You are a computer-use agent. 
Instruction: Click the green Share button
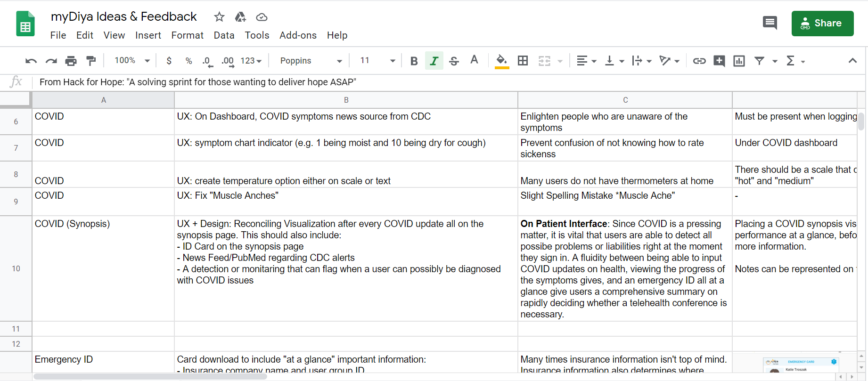822,24
